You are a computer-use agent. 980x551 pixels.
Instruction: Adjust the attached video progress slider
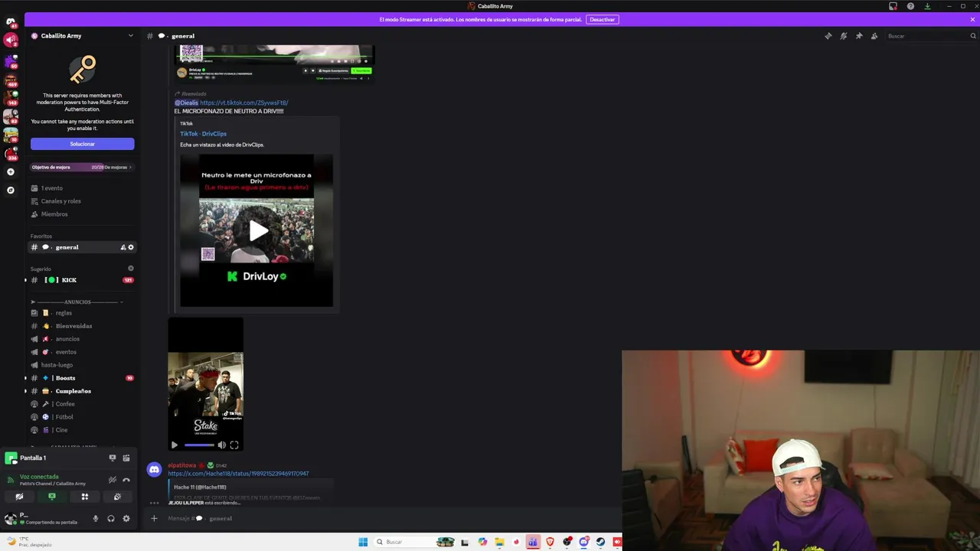tap(199, 445)
